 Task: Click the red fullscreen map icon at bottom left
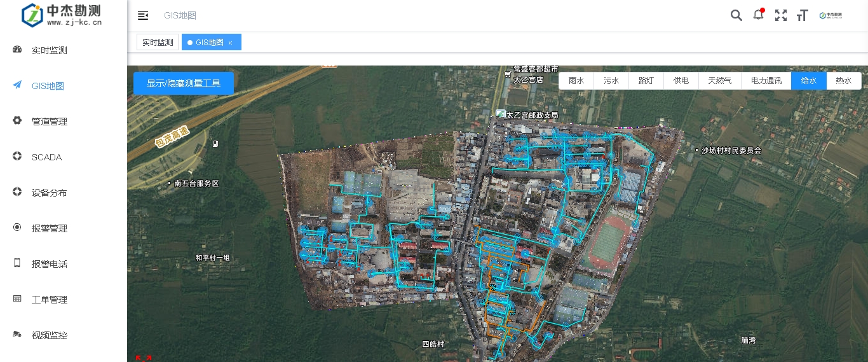(144, 358)
